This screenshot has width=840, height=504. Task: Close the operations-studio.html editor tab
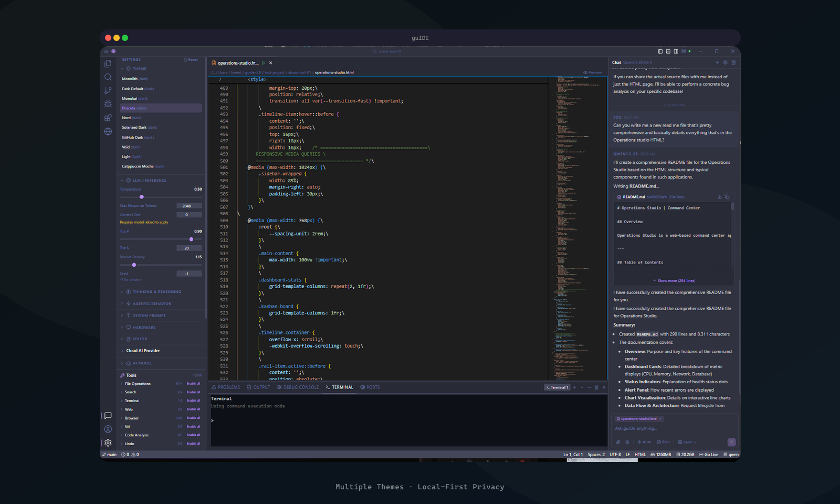271,63
